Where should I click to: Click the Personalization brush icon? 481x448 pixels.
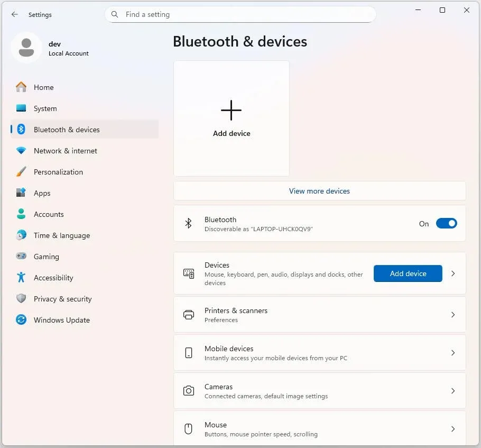(x=21, y=172)
